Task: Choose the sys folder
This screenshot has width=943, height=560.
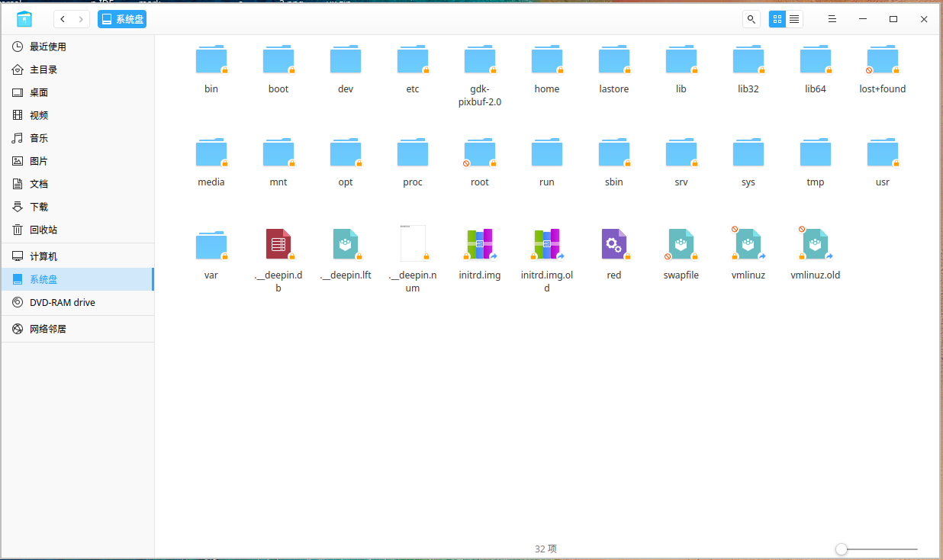Action: [748, 153]
